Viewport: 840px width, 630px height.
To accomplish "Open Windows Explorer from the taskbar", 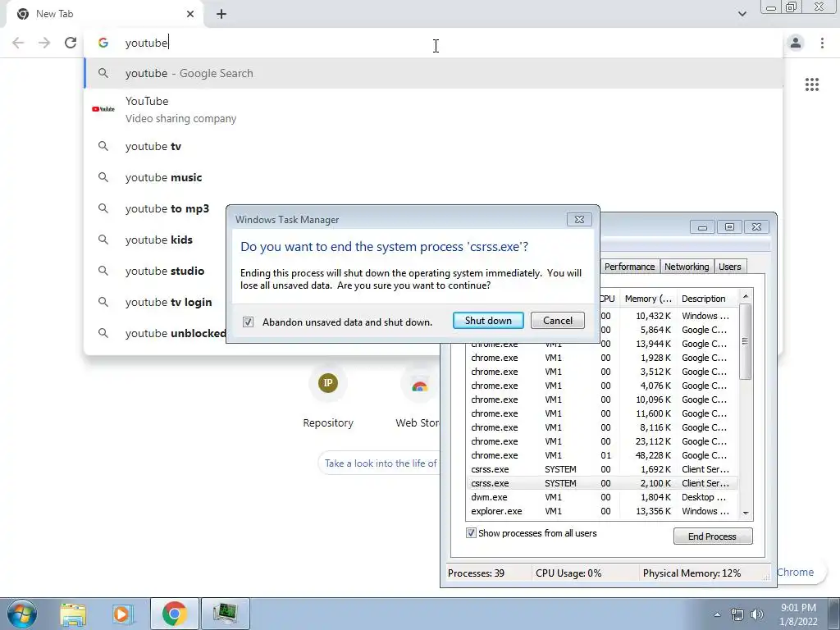I will pyautogui.click(x=73, y=614).
